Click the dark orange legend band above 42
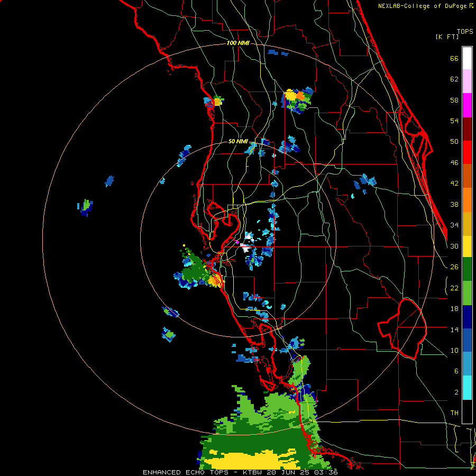 tap(467, 176)
